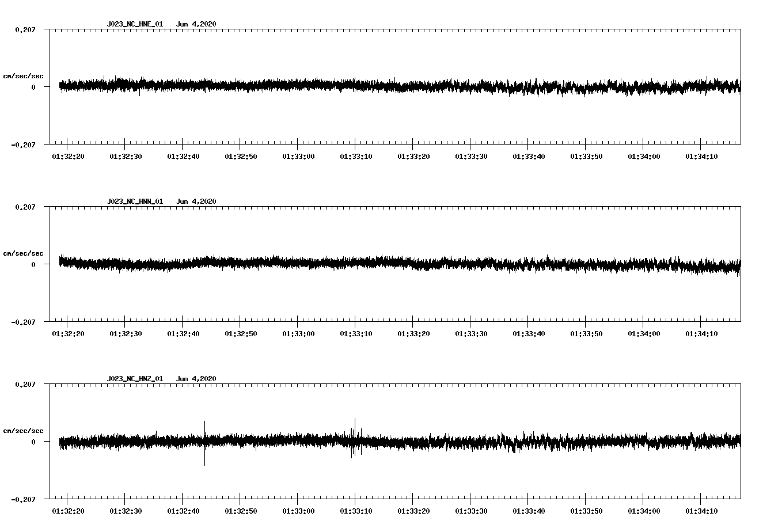Click the 01:32:20 time label on the HNE plot

click(x=68, y=157)
